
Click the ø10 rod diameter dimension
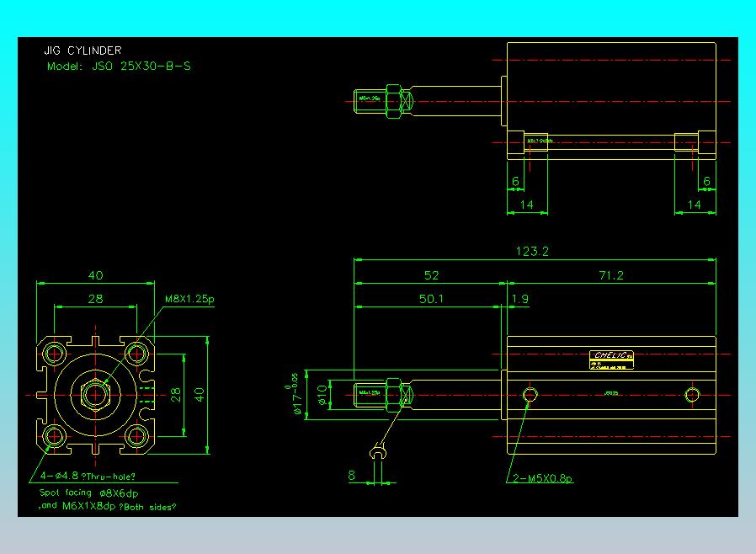322,396
